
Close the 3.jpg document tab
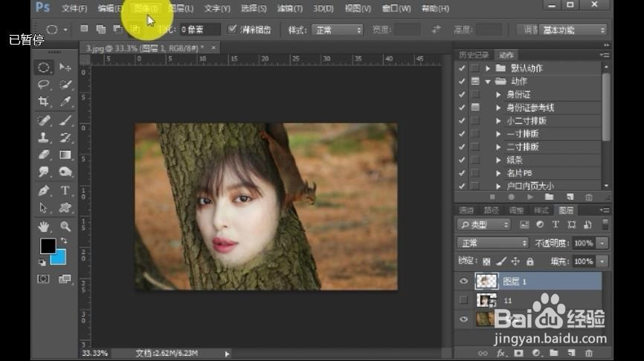[213, 48]
